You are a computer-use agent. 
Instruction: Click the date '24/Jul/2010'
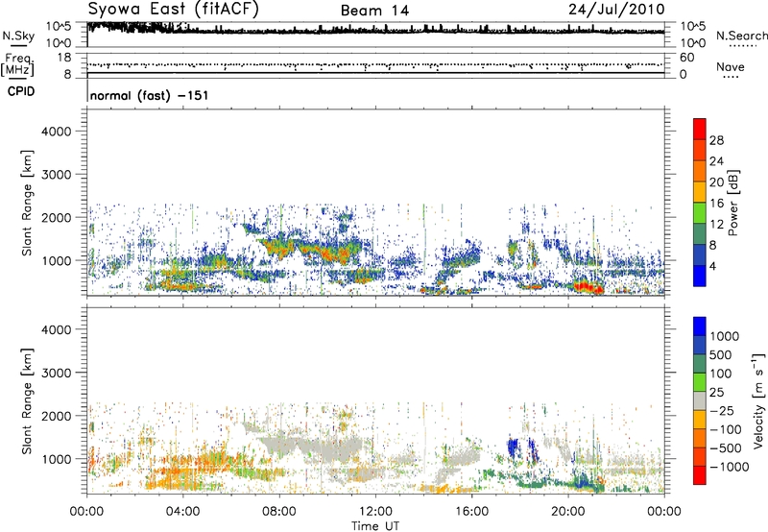click(x=616, y=10)
